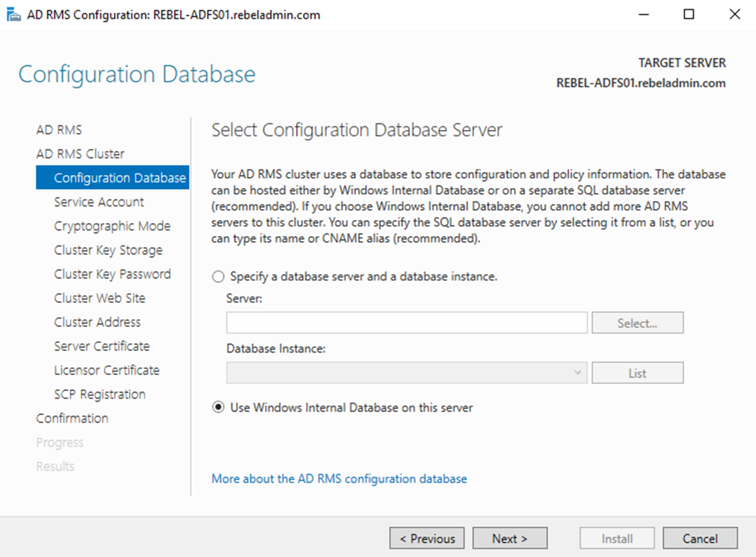756x557 pixels.
Task: Click the 'Database Instance:' label
Action: click(x=276, y=349)
